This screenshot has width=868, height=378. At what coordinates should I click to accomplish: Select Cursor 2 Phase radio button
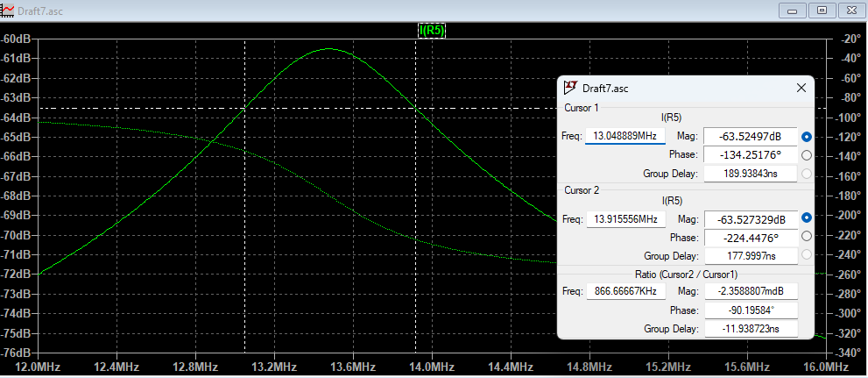click(807, 237)
